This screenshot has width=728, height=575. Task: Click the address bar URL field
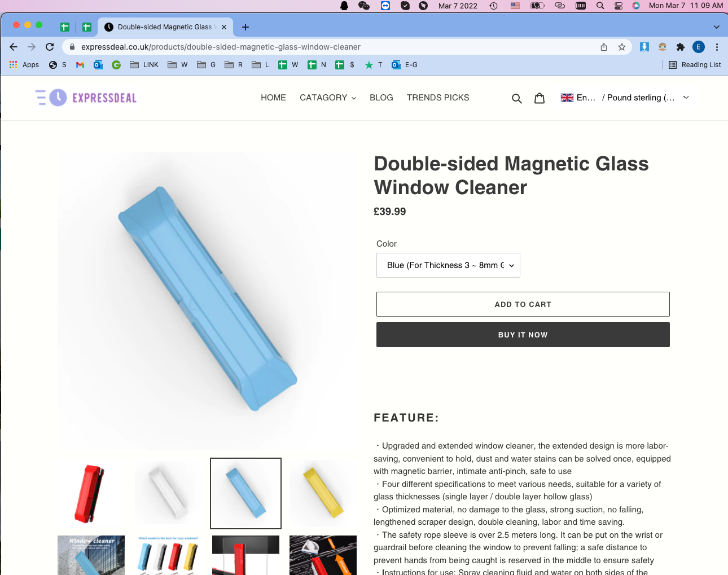(x=333, y=47)
